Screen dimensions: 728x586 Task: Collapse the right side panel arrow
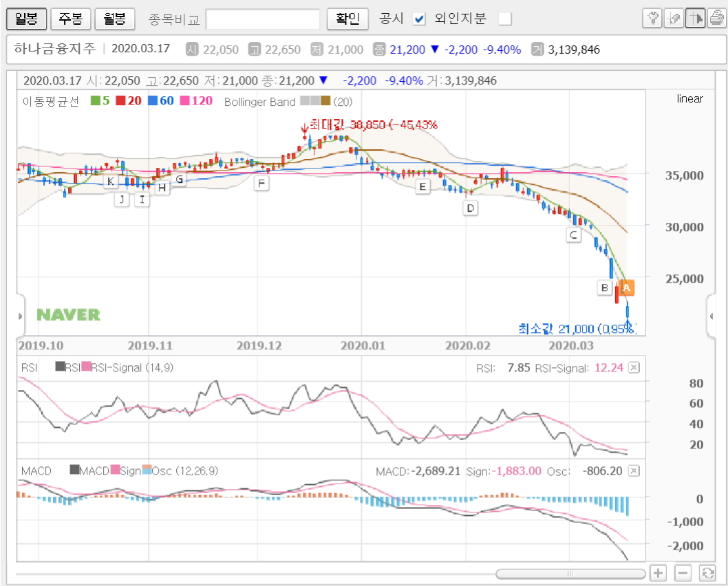[x=711, y=316]
